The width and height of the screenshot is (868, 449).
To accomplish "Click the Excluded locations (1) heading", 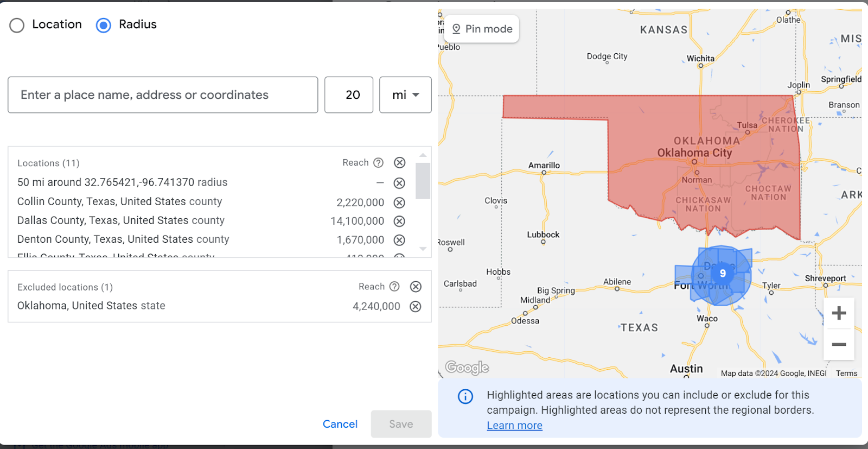I will pos(65,287).
